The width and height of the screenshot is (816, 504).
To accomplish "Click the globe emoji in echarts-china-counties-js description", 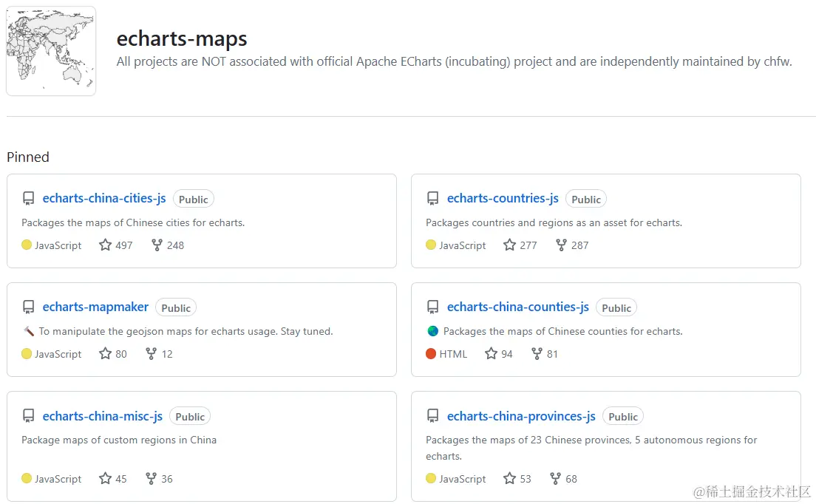I will 432,331.
